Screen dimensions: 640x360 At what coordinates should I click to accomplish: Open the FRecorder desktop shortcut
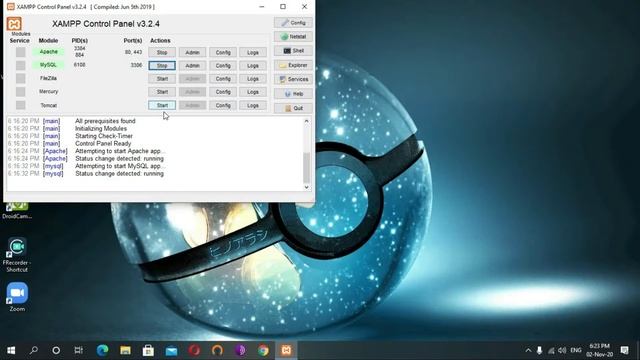tap(17, 255)
